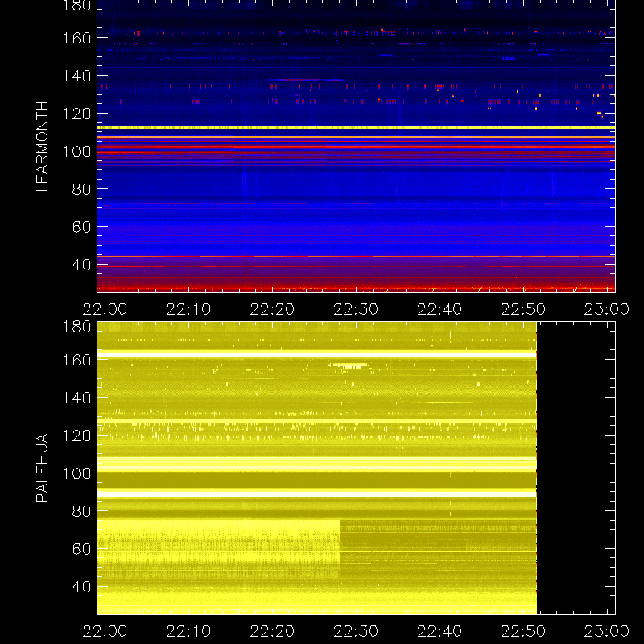Click the white burst near 22:30 at 157 in Palehua
This screenshot has width=644, height=644.
(350, 365)
